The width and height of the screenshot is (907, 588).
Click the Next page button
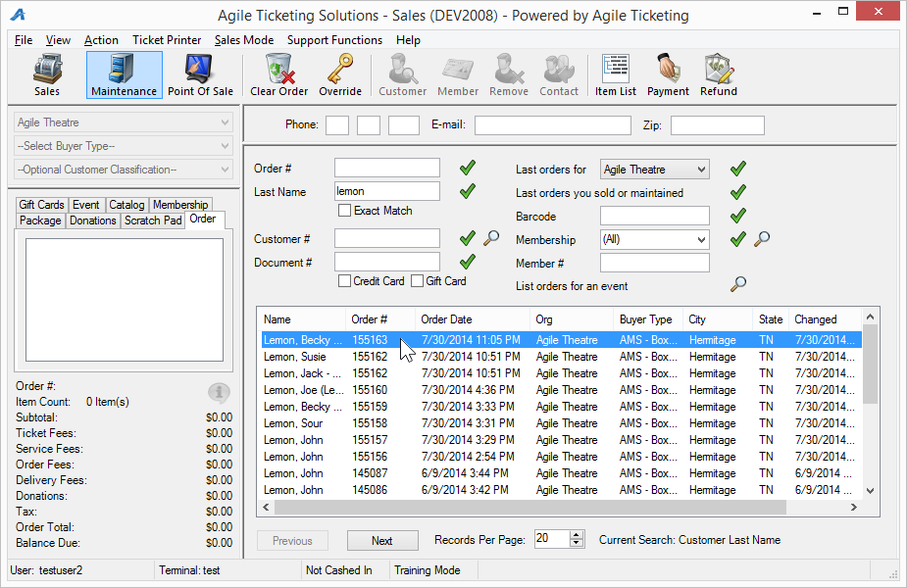(382, 541)
